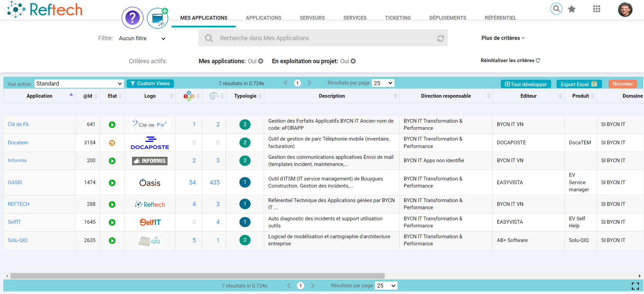Toggle fullscreen with the expand icon
Image resolution: width=644 pixels, height=294 pixels.
pyautogui.click(x=635, y=286)
